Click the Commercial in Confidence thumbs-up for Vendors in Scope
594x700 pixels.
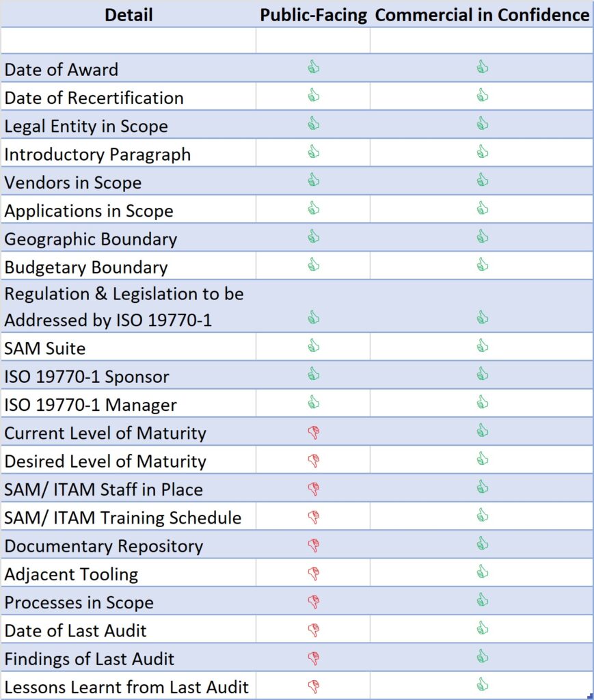tap(483, 180)
